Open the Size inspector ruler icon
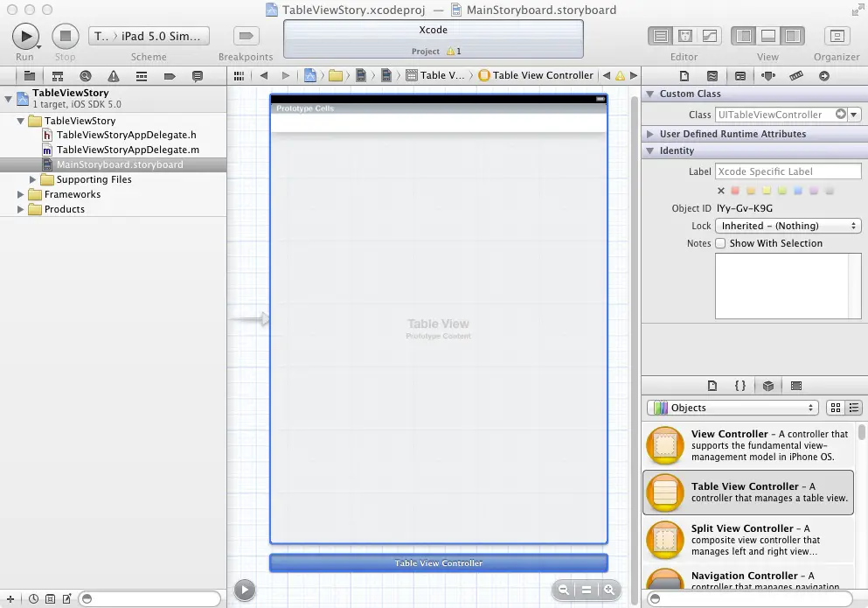Screen dimensions: 868x608 [x=795, y=76]
